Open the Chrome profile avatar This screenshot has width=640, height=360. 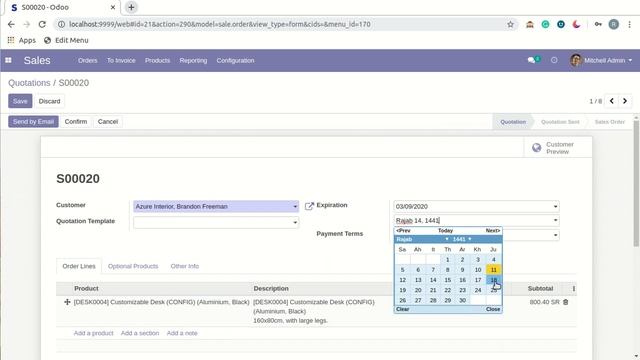pos(613,24)
